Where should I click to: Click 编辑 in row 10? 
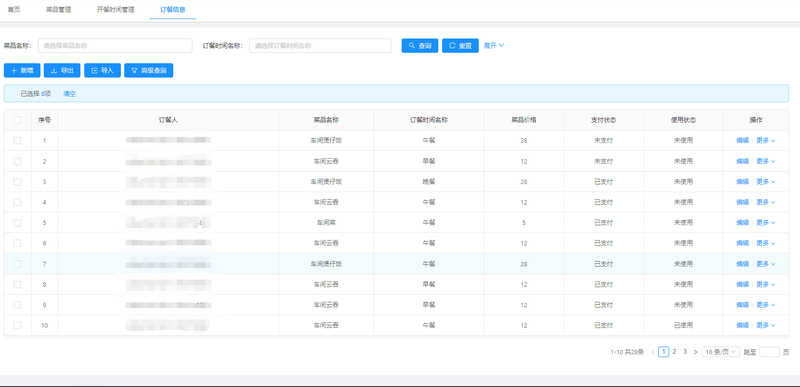[x=742, y=325]
